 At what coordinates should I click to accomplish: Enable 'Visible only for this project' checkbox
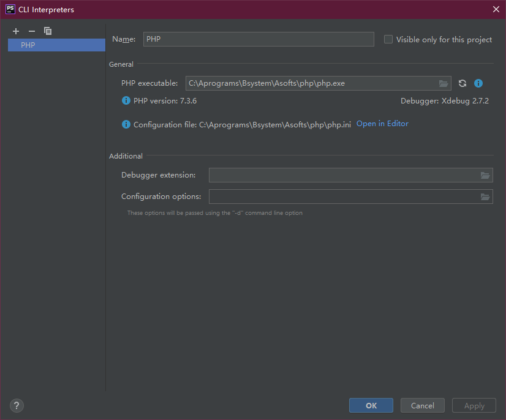pos(388,39)
